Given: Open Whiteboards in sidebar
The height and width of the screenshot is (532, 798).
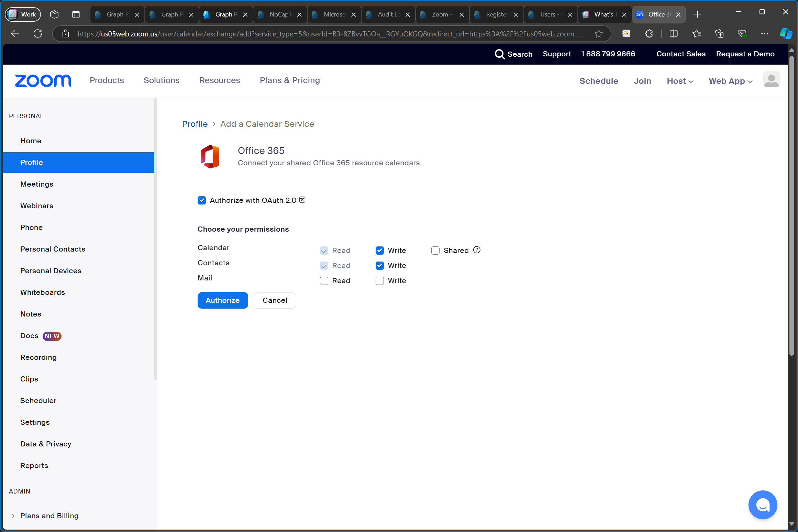Looking at the screenshot, I should click(x=78, y=292).
